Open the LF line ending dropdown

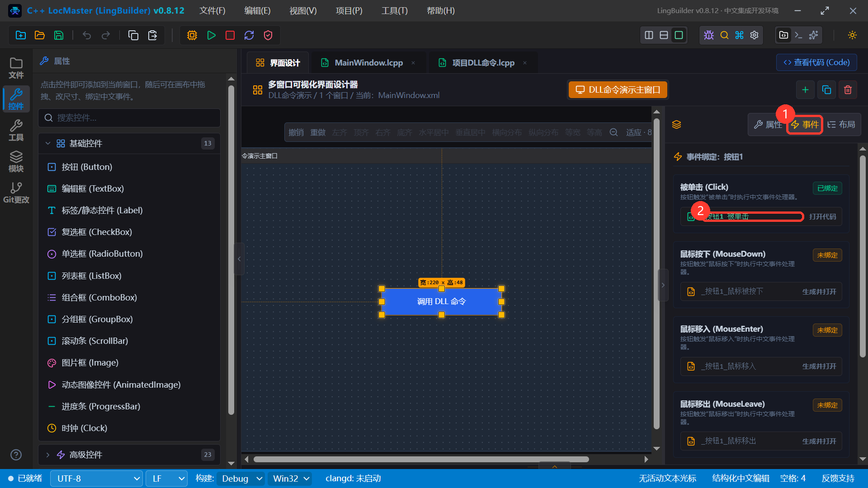point(167,479)
